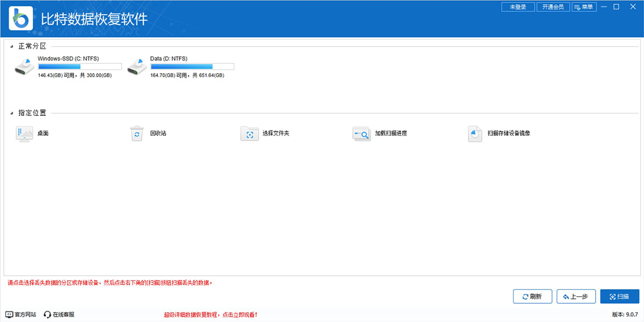
Task: Click the 未登录 login button
Action: 518,7
